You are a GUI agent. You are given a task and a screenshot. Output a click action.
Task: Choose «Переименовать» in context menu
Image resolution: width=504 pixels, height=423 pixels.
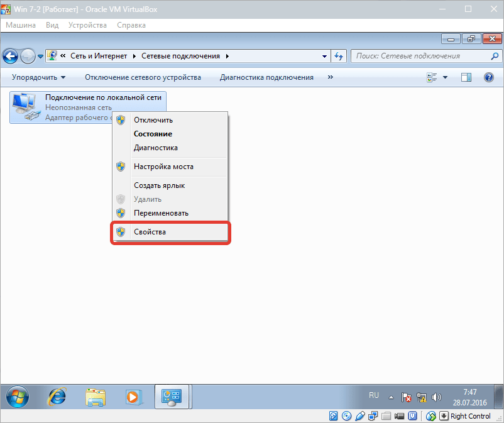(170, 213)
